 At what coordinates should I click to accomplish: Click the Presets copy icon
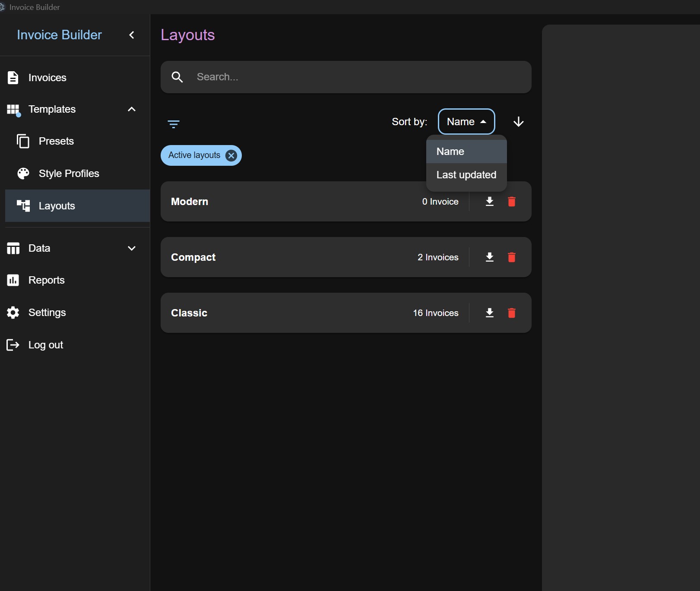coord(23,141)
